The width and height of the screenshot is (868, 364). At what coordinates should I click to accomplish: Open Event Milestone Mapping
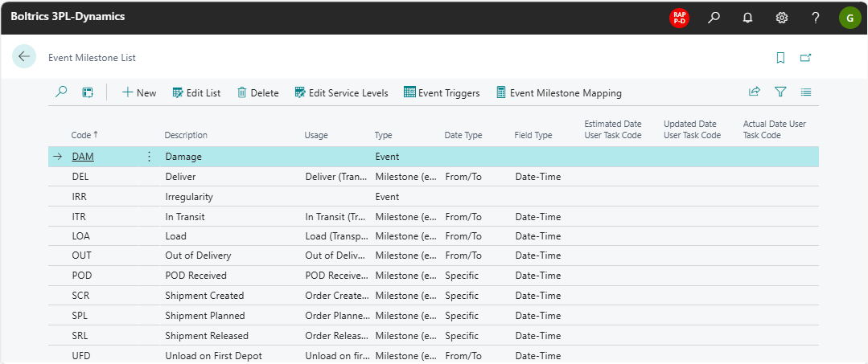tap(558, 93)
